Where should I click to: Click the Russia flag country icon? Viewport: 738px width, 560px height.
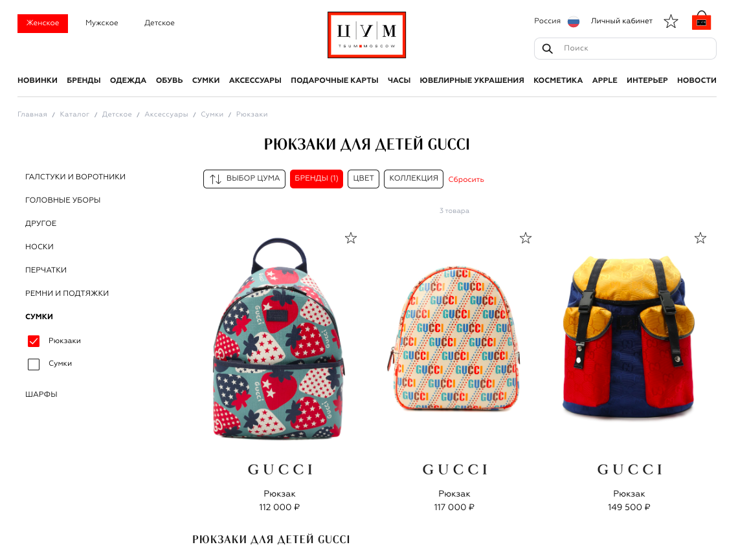point(574,21)
